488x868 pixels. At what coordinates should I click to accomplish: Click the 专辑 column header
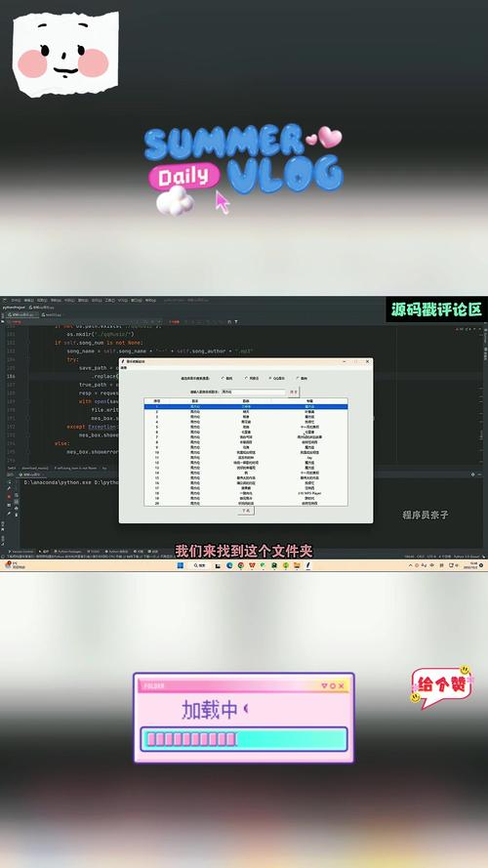pos(309,400)
